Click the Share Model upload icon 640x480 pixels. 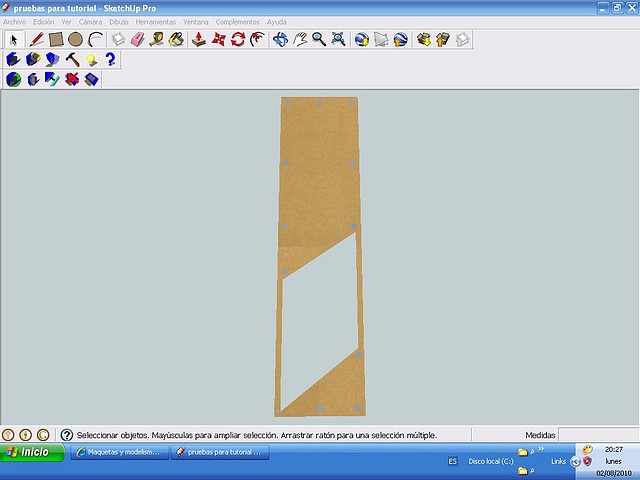pyautogui.click(x=443, y=40)
